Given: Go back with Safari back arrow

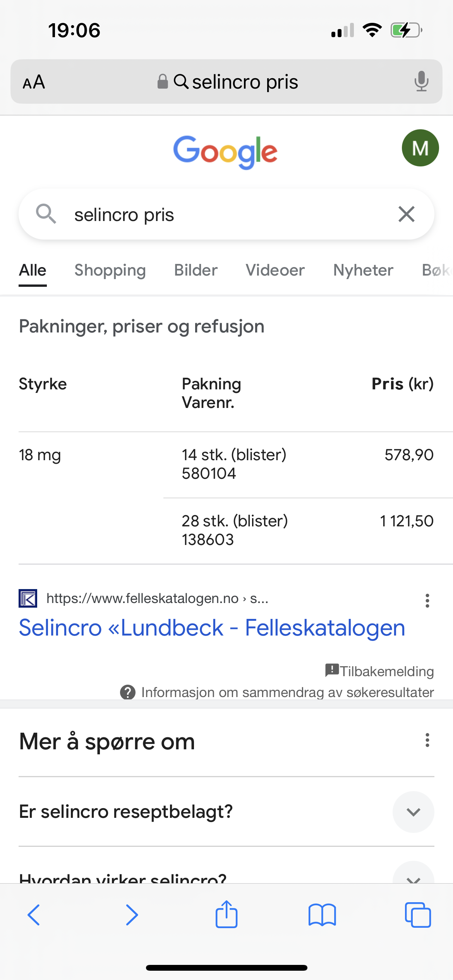Looking at the screenshot, I should [x=34, y=915].
